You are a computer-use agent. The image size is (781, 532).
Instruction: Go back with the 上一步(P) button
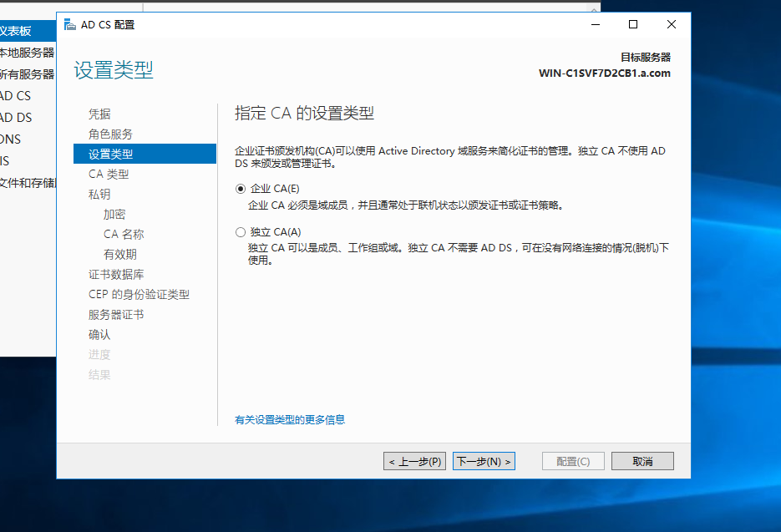point(414,461)
